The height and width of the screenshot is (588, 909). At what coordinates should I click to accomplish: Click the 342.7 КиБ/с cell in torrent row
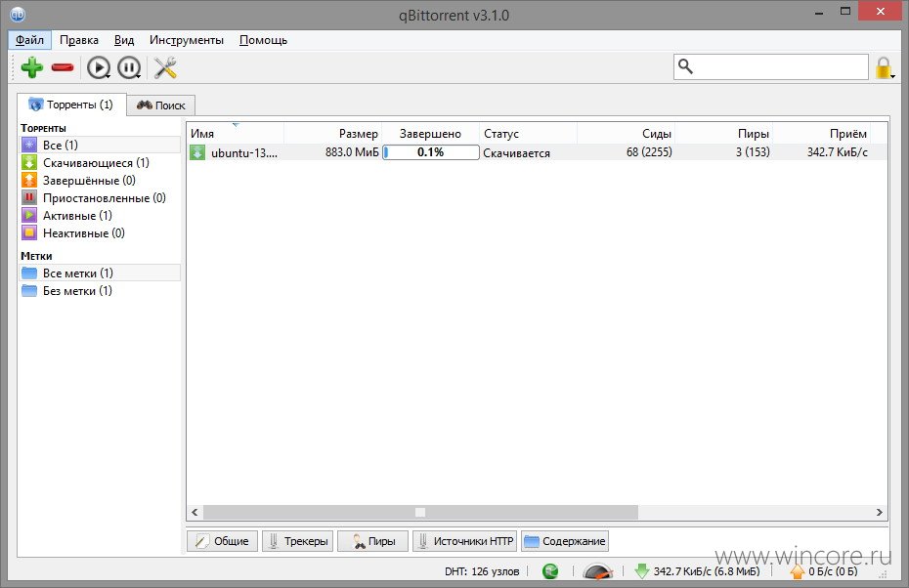click(837, 151)
